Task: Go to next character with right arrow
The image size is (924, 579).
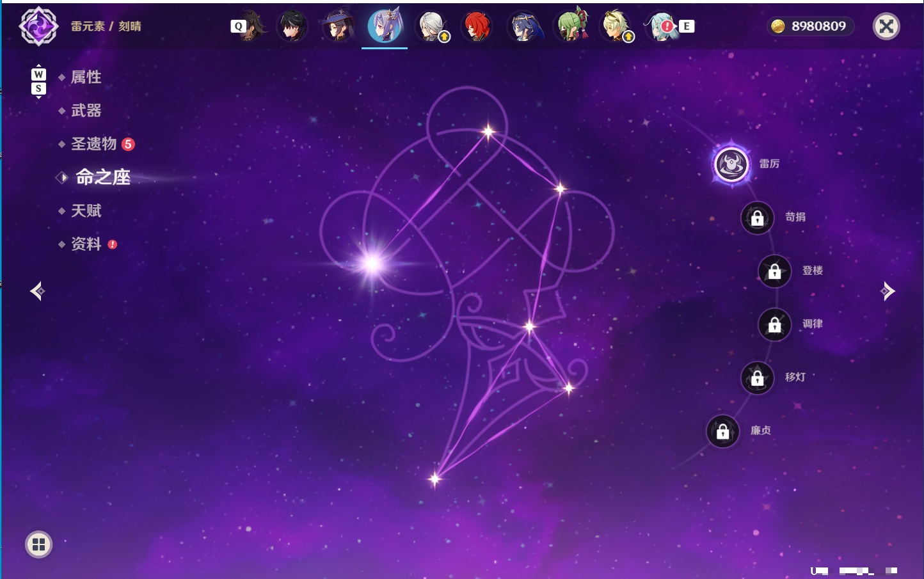Action: click(887, 291)
